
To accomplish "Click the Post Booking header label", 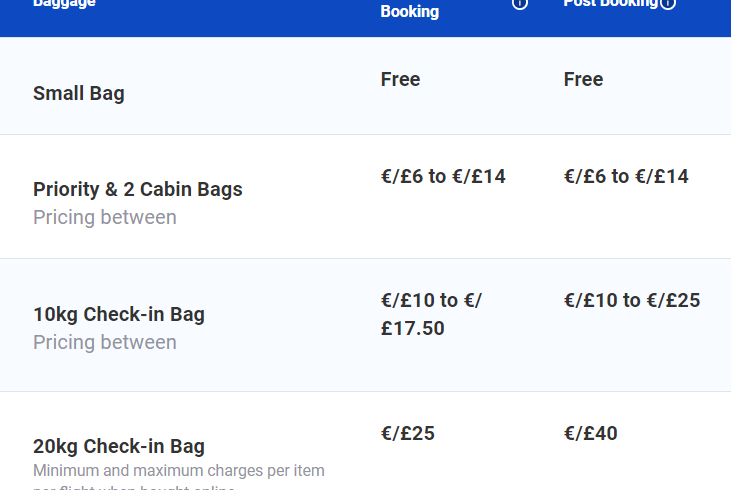I will 611,3.
